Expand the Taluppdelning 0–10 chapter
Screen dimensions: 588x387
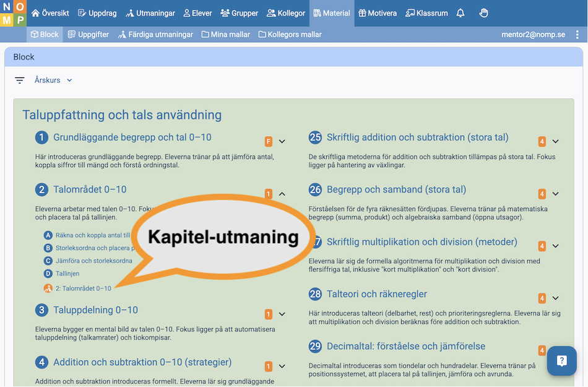282,314
